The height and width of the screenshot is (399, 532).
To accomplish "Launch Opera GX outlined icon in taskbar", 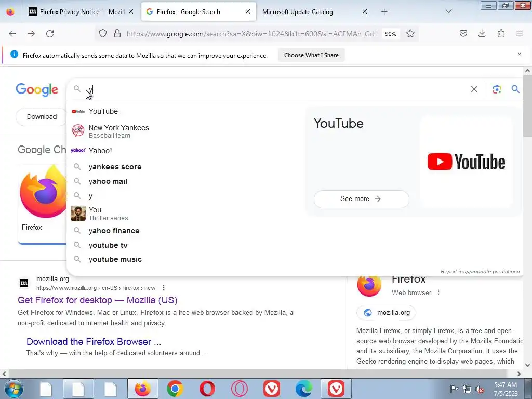I will click(x=239, y=389).
